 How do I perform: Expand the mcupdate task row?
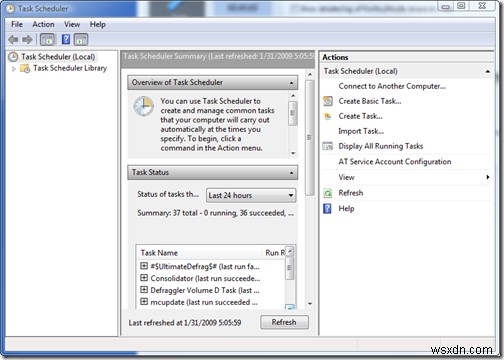tap(144, 302)
